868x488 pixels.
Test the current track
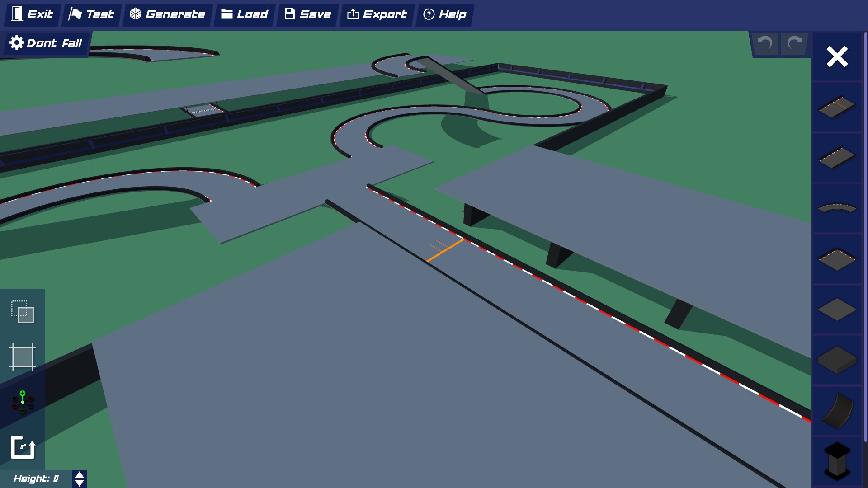tap(91, 14)
